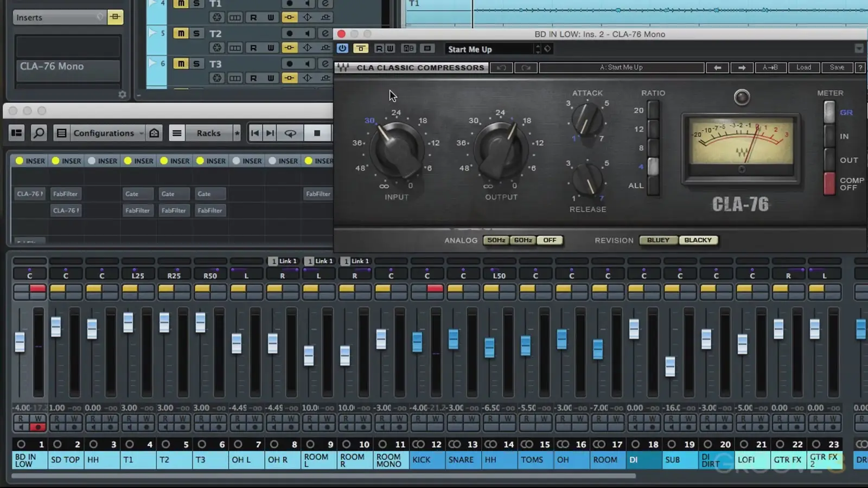Click the KICK channel volume fader

[417, 342]
